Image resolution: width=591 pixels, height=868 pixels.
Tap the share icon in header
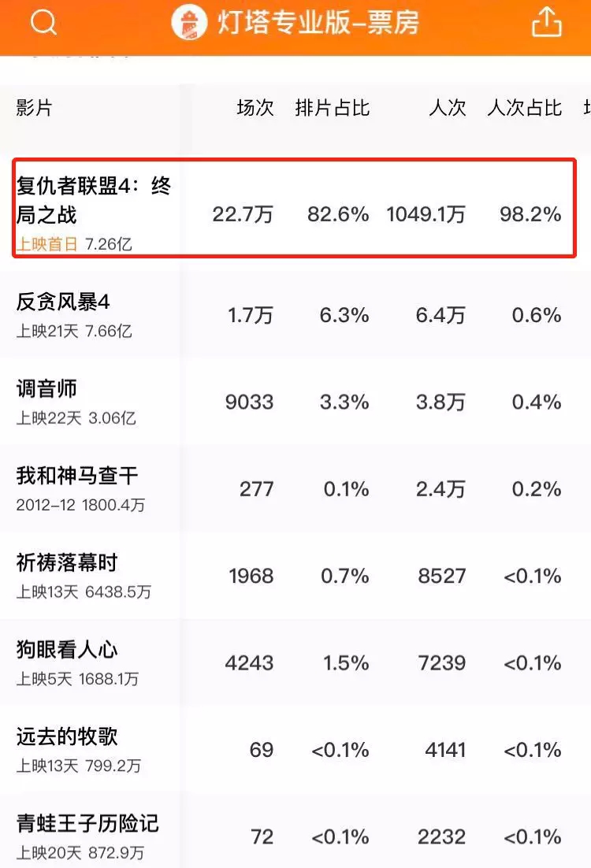click(x=547, y=23)
